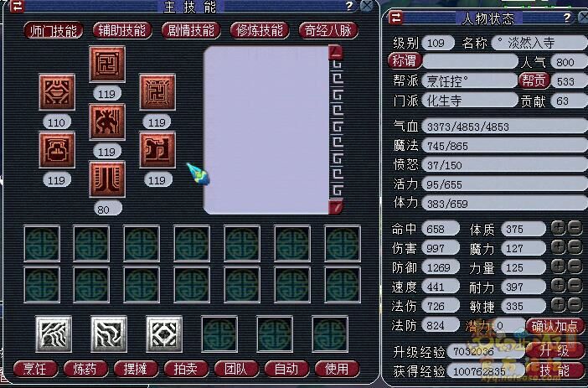
Task: Open help in the 主技能 window
Action: click(349, 6)
